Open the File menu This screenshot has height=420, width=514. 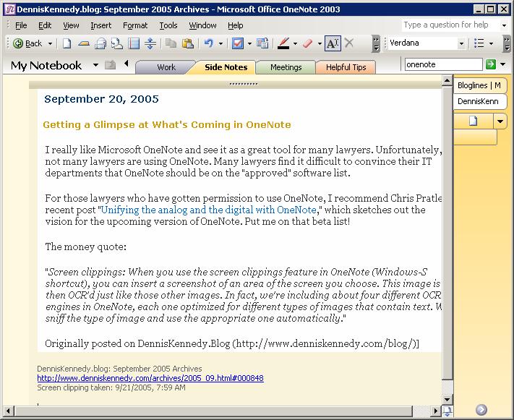21,25
